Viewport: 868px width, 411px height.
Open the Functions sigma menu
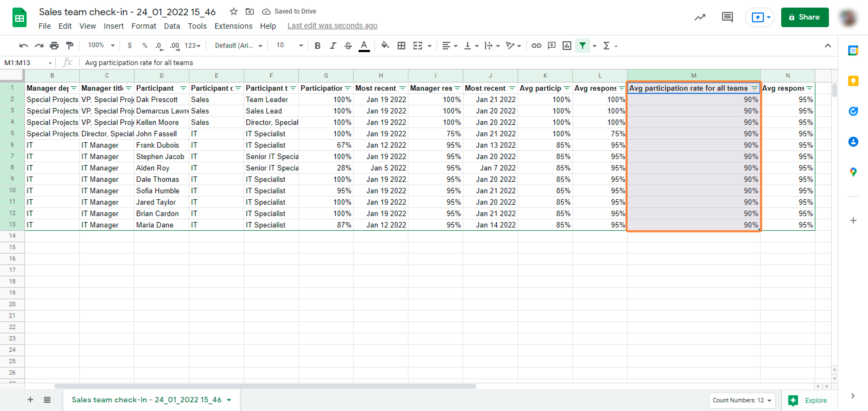(x=610, y=46)
